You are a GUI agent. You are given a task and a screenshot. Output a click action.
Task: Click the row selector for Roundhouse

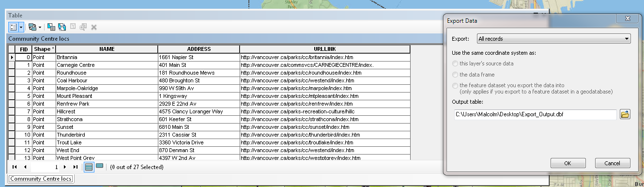tap(12, 73)
